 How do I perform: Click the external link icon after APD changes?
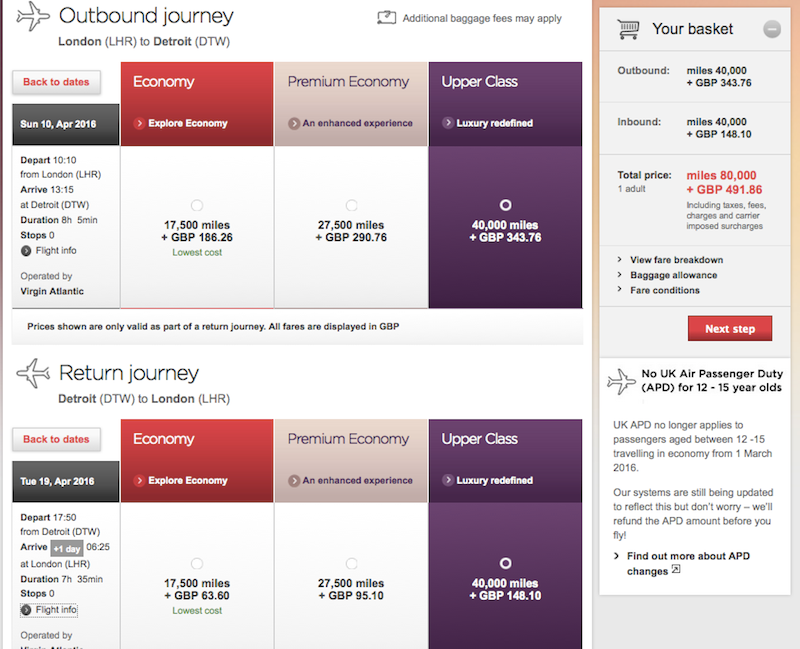point(676,571)
